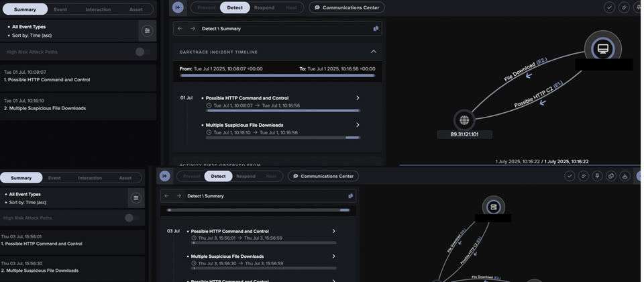Screen dimensions: 644x282
Task: Enable High Risk Attack Paths in lower panel
Action: 131,218
